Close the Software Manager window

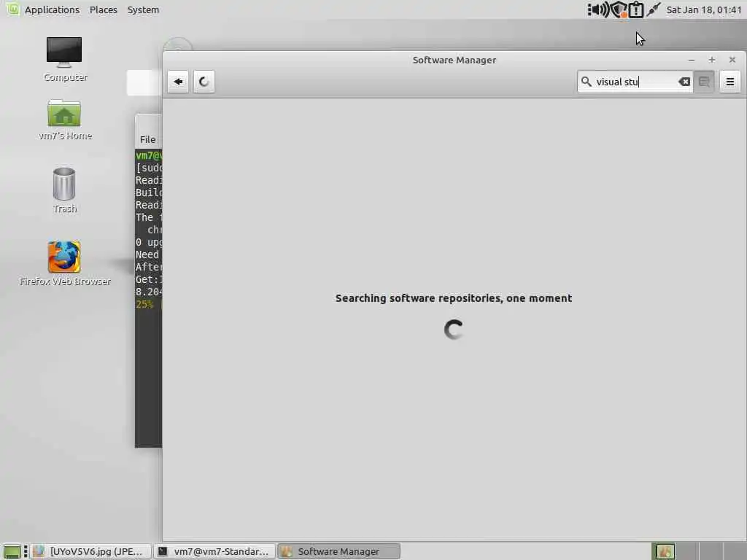pos(732,60)
